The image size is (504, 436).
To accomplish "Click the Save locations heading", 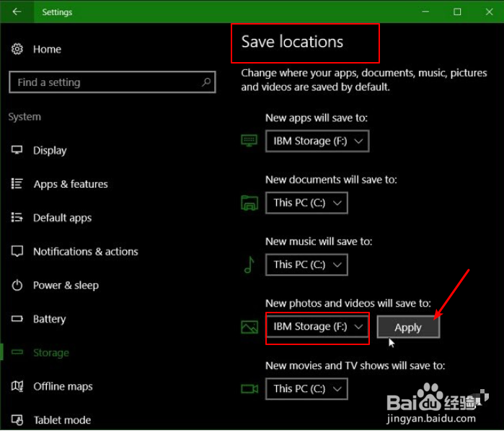I will 292,42.
